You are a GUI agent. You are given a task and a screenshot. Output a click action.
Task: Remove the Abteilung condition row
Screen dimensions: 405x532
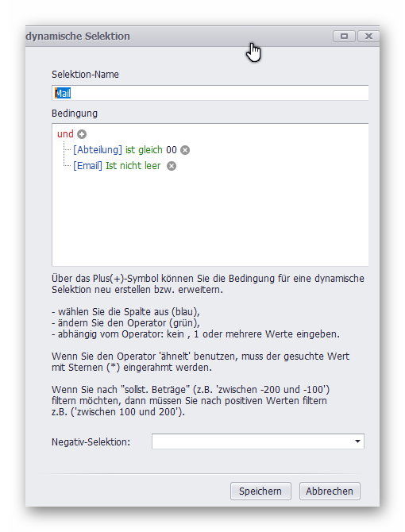[x=185, y=150]
